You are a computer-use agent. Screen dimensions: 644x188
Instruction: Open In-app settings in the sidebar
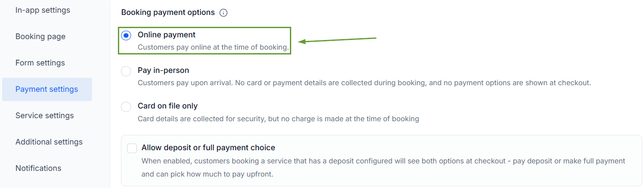click(x=43, y=10)
